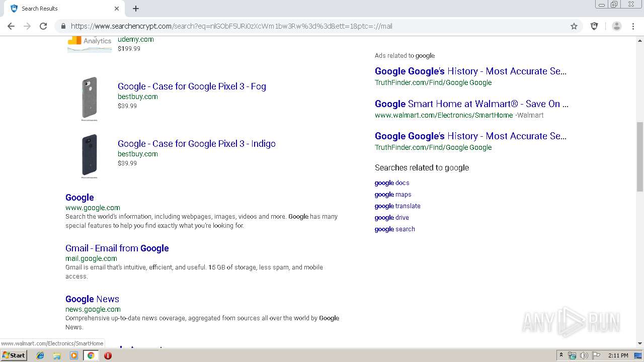Show hidden system tray icons
The image size is (644, 362).
tap(561, 355)
